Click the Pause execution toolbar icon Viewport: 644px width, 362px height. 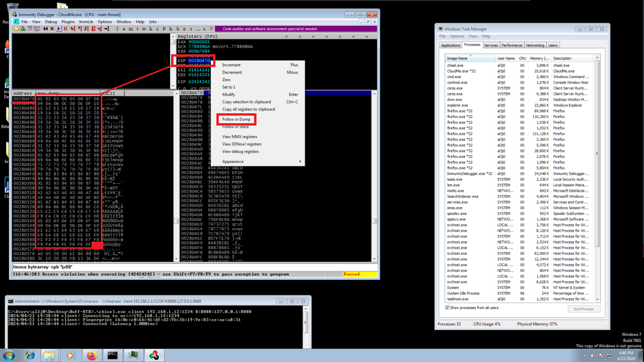pos(66,29)
